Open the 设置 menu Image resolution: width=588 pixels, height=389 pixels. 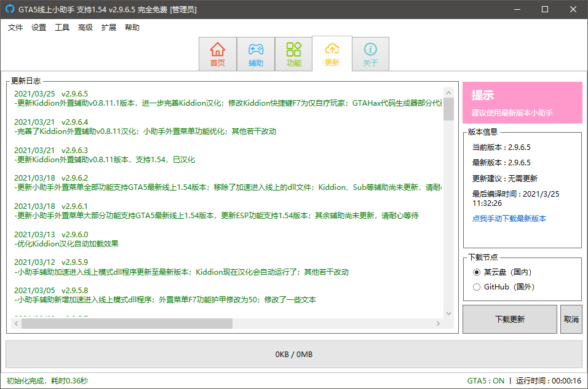[39, 28]
